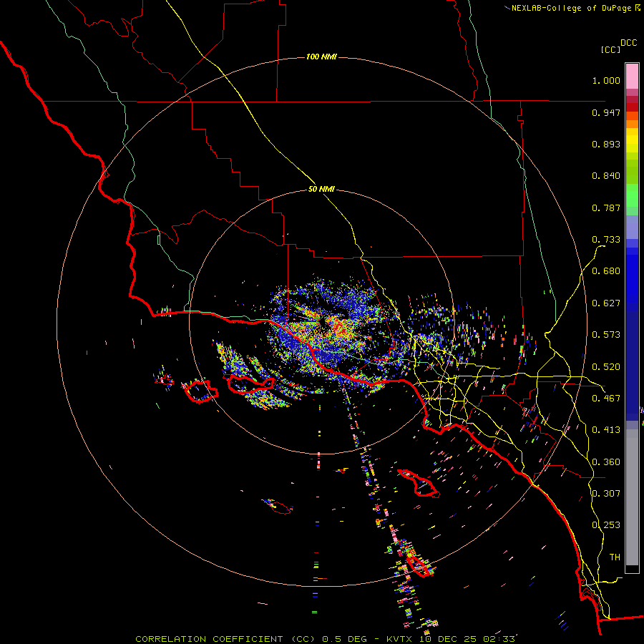The image size is (644, 644).
Task: Click the Santa Rosa Island outline
Action: (x=201, y=392)
